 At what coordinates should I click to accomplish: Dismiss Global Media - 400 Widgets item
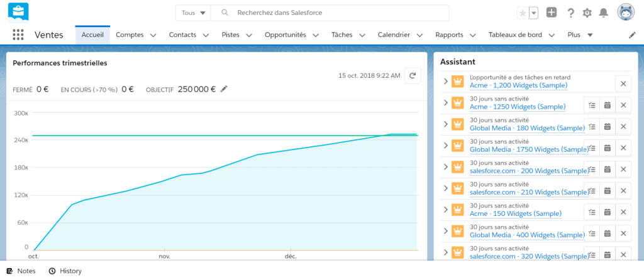click(x=623, y=233)
